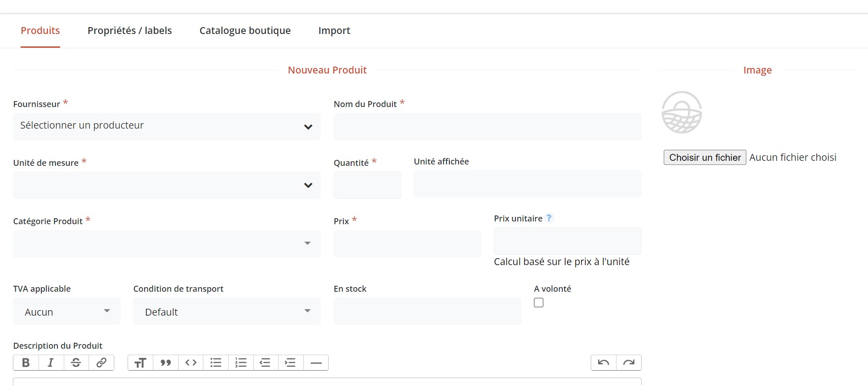Open the Propriétés / labels tab
Screen dimensions: 868x385
pos(129,31)
